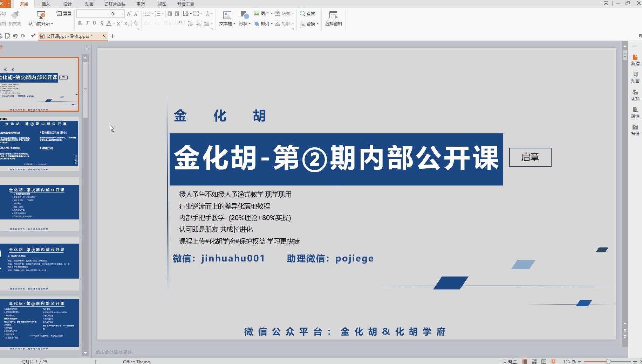This screenshot has height=364, width=642.
Task: Toggle italic formatting
Action: point(87,23)
